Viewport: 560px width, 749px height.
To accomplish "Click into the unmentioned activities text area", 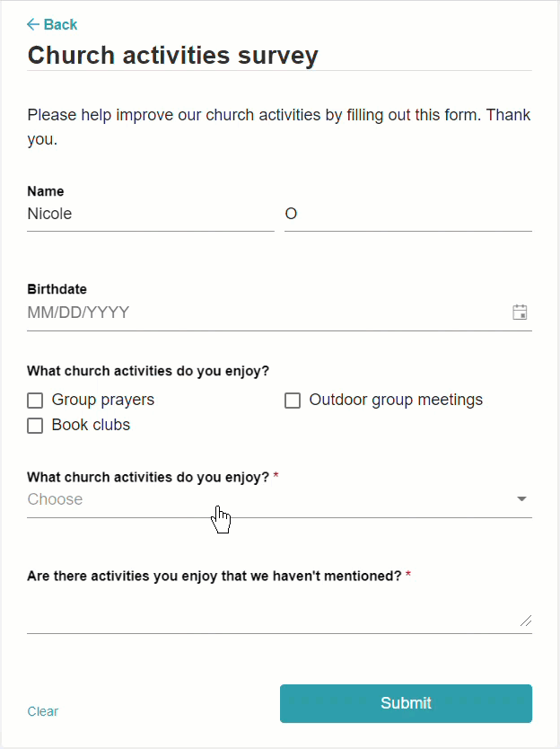I will [x=279, y=612].
